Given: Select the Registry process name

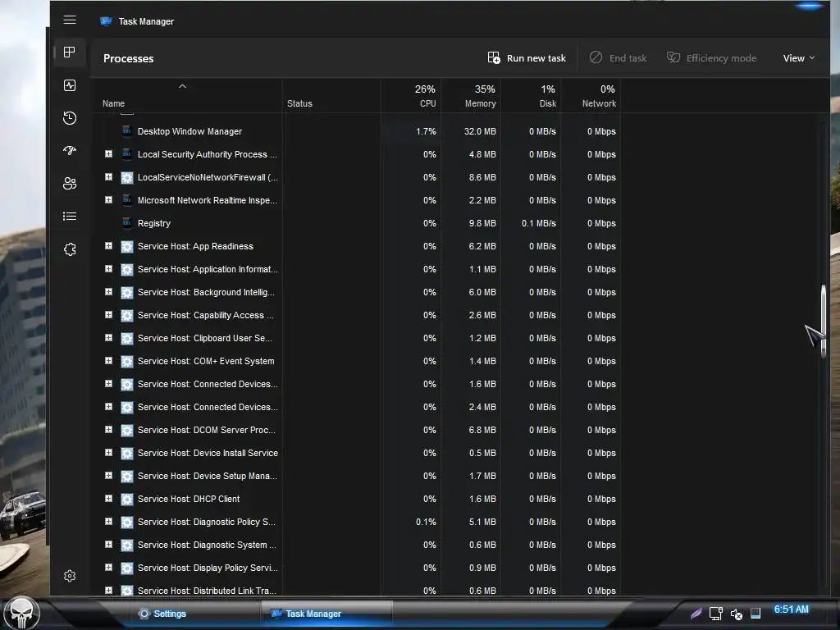Looking at the screenshot, I should click(x=154, y=223).
